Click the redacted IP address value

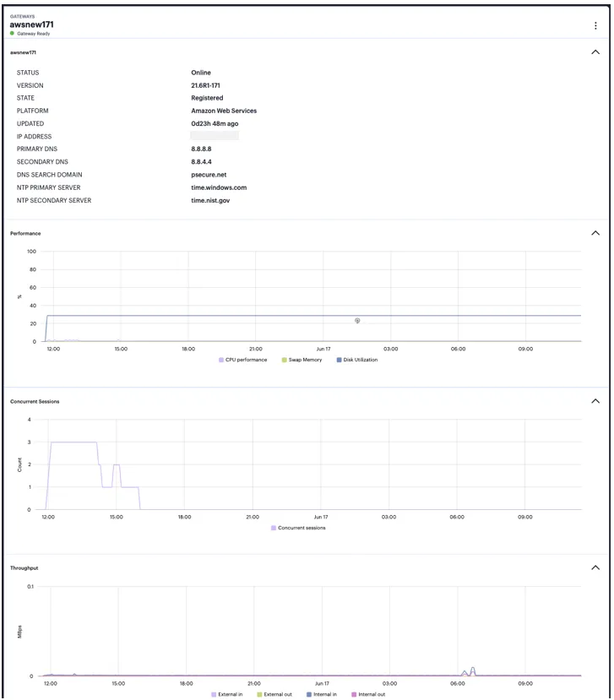215,136
